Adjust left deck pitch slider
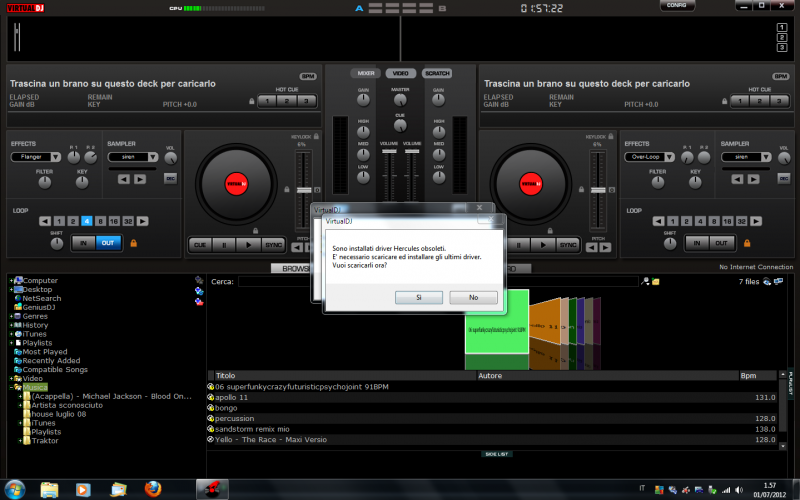The image size is (800, 500). pyautogui.click(x=304, y=190)
